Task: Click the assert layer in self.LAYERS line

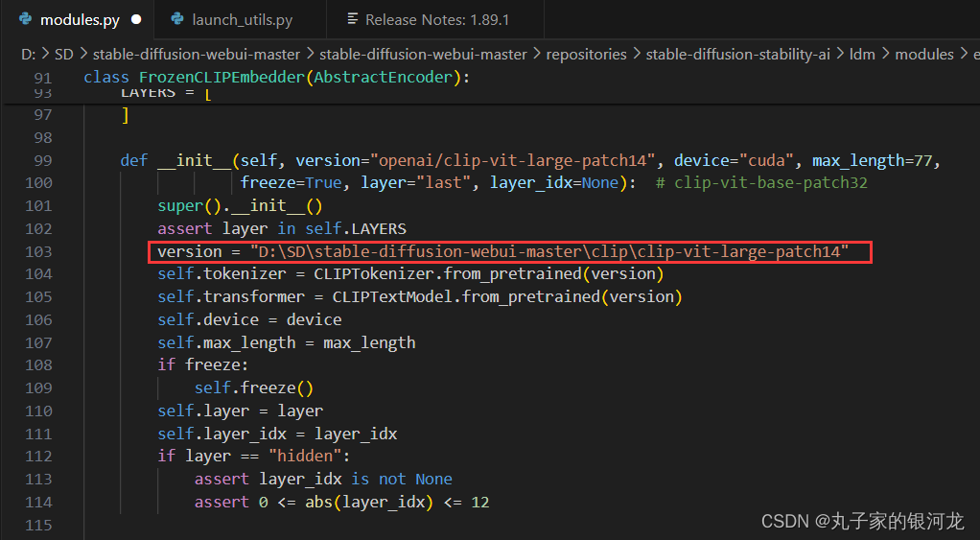Action: pos(282,228)
